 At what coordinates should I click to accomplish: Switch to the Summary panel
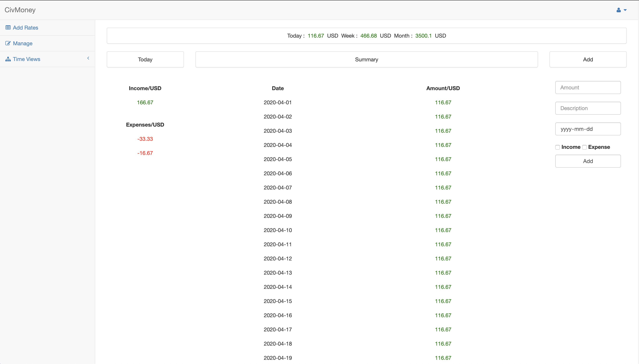point(366,59)
